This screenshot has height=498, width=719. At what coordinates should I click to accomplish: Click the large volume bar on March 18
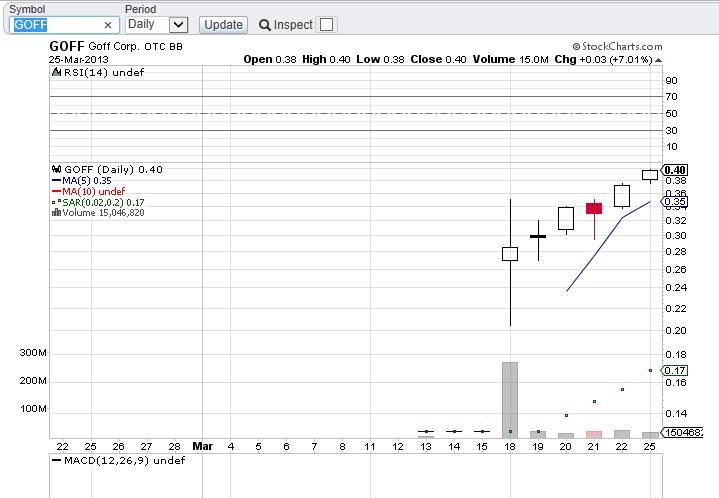tap(510, 400)
